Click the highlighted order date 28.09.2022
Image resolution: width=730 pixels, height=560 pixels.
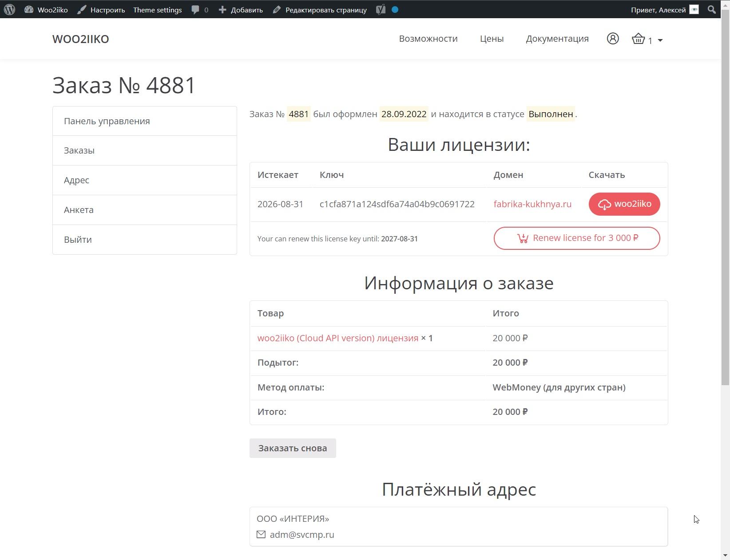pyautogui.click(x=404, y=114)
